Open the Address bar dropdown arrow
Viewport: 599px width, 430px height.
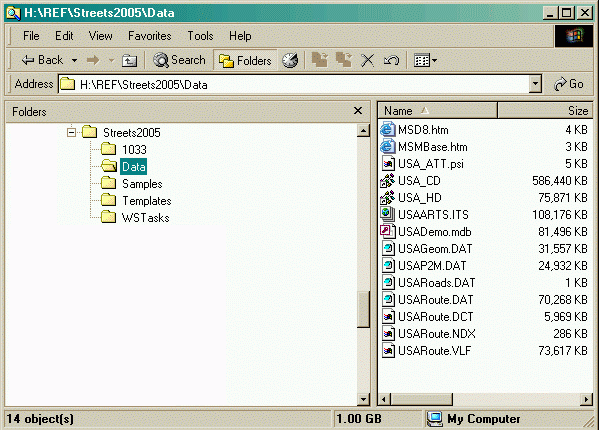tap(536, 84)
